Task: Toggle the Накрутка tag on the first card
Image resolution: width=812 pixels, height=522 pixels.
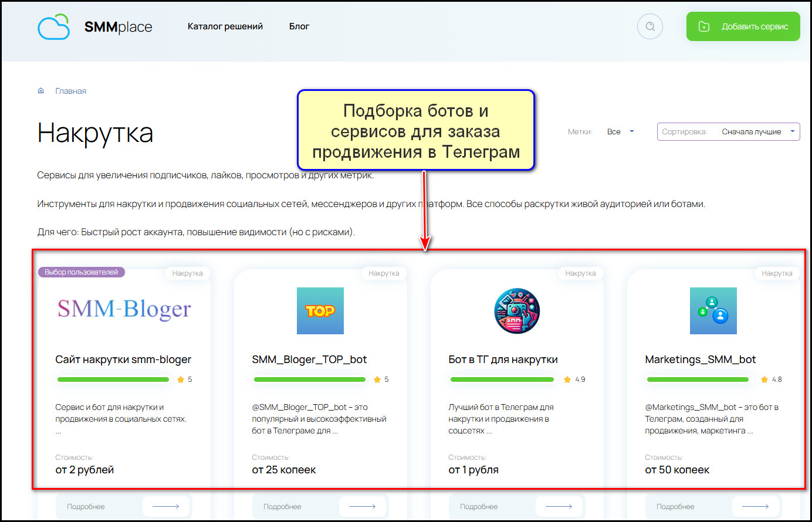Action: [187, 272]
